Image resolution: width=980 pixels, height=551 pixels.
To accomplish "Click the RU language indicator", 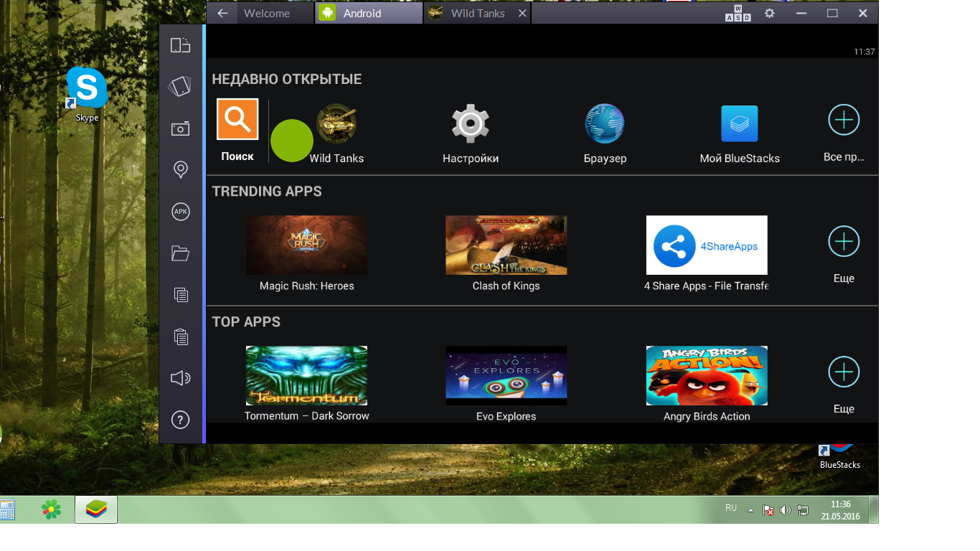I will coord(731,508).
